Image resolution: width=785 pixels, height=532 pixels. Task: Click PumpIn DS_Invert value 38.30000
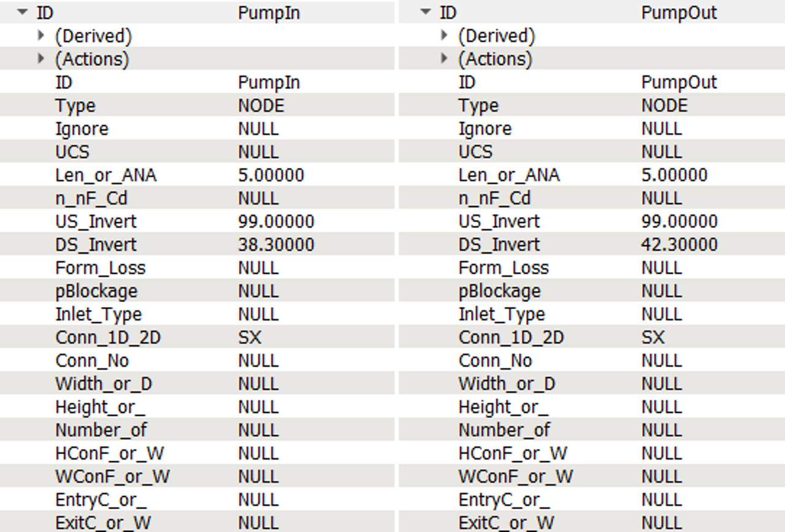pyautogui.click(x=276, y=245)
